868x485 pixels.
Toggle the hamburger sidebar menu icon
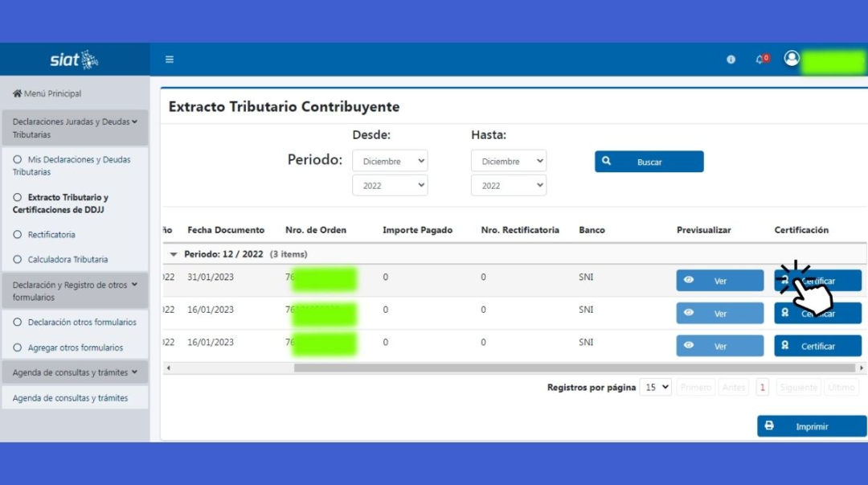(x=170, y=60)
